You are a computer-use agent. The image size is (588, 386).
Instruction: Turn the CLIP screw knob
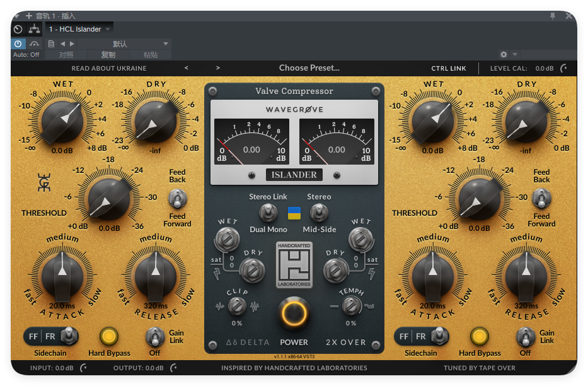237,306
